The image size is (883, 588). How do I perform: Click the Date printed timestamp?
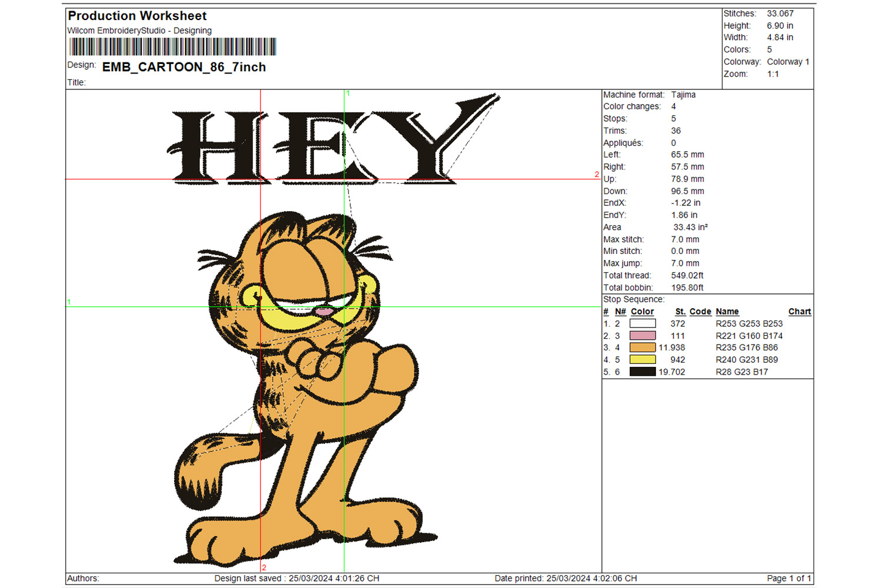tap(566, 579)
